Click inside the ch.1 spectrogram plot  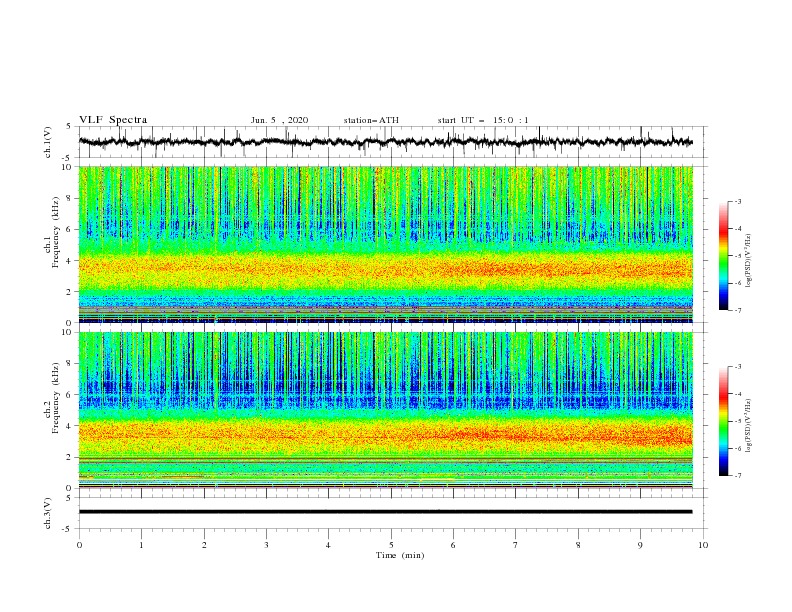[386, 244]
